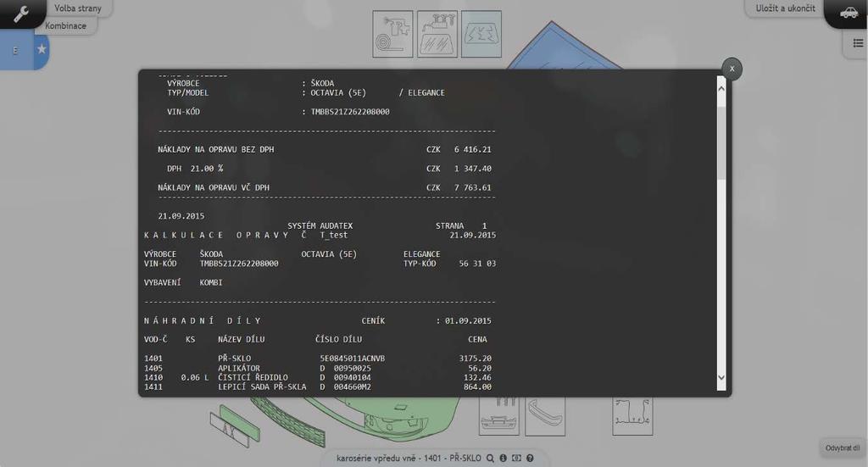The height and width of the screenshot is (467, 868).
Task: Click the info icon in bottom bar
Action: pos(504,459)
